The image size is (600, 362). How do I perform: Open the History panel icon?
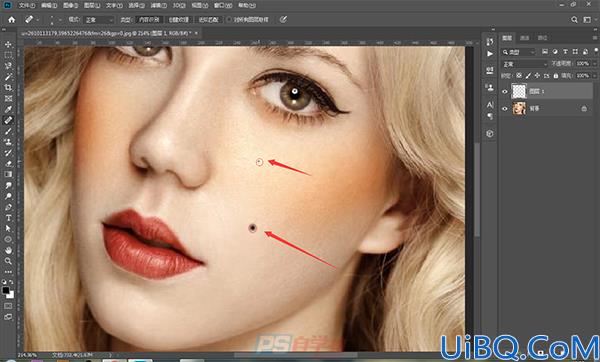490,41
